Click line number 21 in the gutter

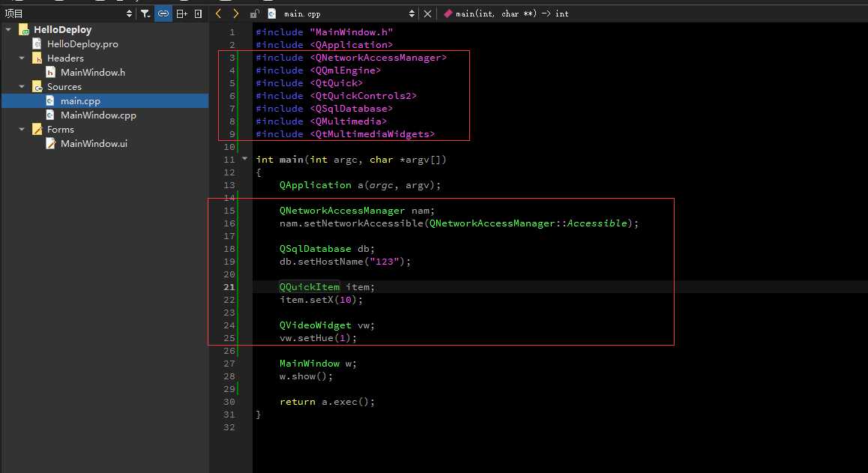pyautogui.click(x=229, y=287)
